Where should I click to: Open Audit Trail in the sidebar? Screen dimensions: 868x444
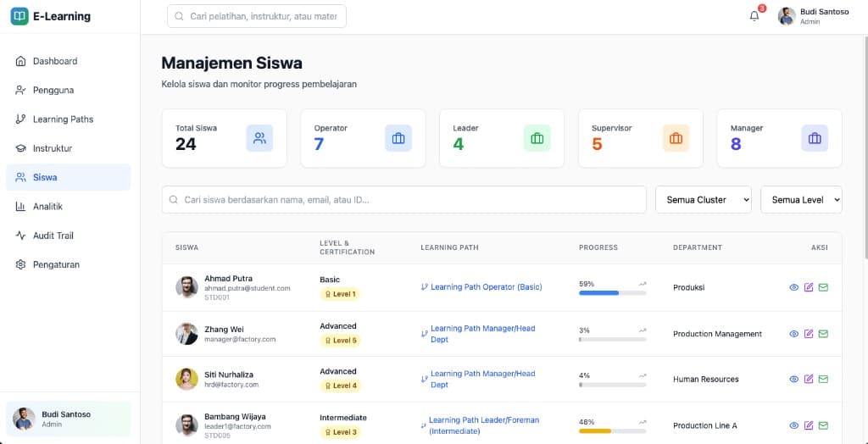tap(53, 236)
